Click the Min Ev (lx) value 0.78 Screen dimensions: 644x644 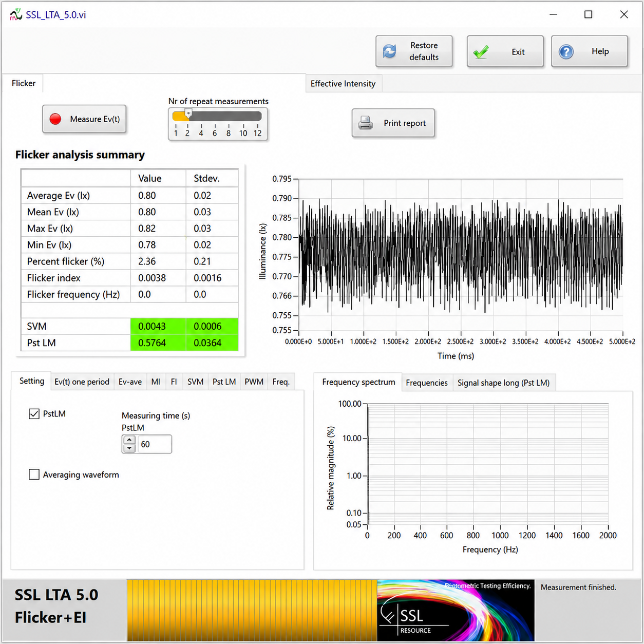[x=158, y=245]
